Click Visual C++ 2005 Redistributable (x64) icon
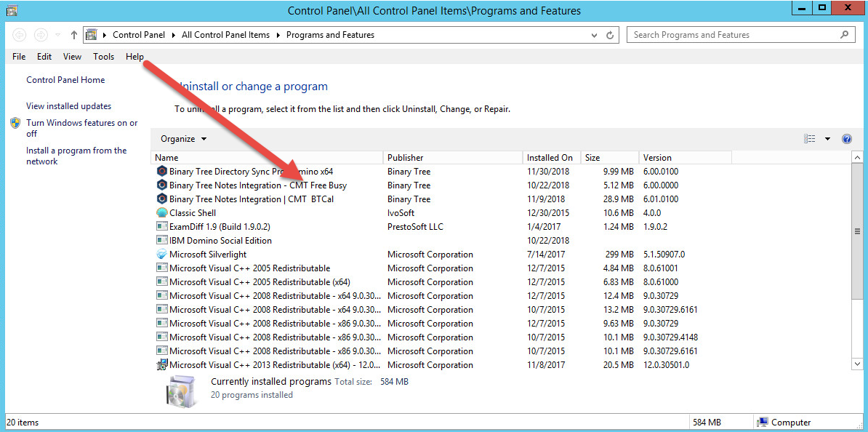 click(x=161, y=282)
